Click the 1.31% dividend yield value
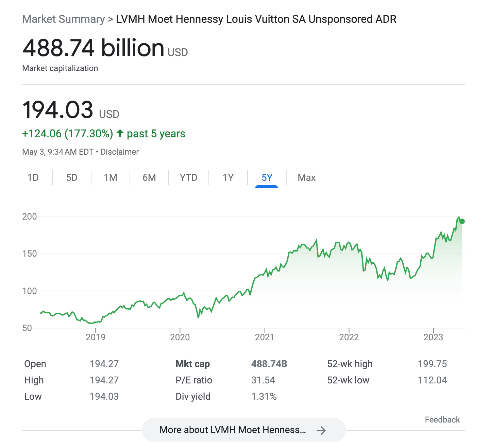 [x=264, y=397]
